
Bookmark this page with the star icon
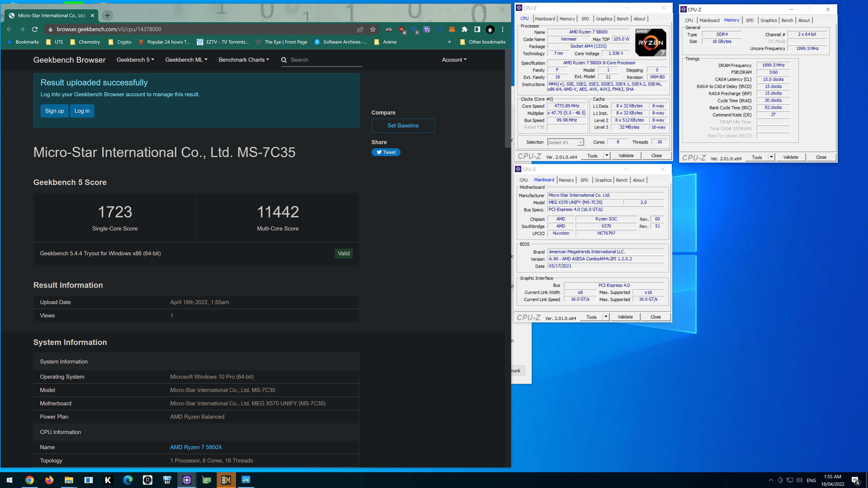tap(373, 29)
